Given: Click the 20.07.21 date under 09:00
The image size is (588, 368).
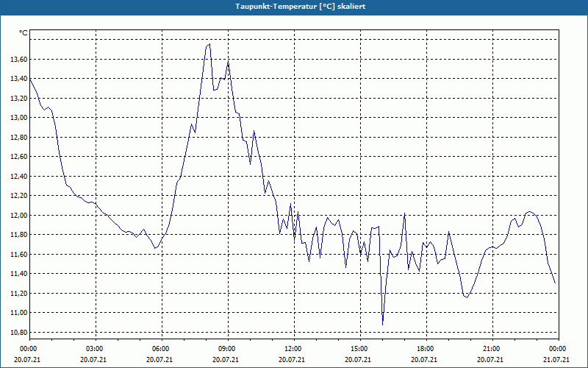Looking at the screenshot, I should 226,359.
